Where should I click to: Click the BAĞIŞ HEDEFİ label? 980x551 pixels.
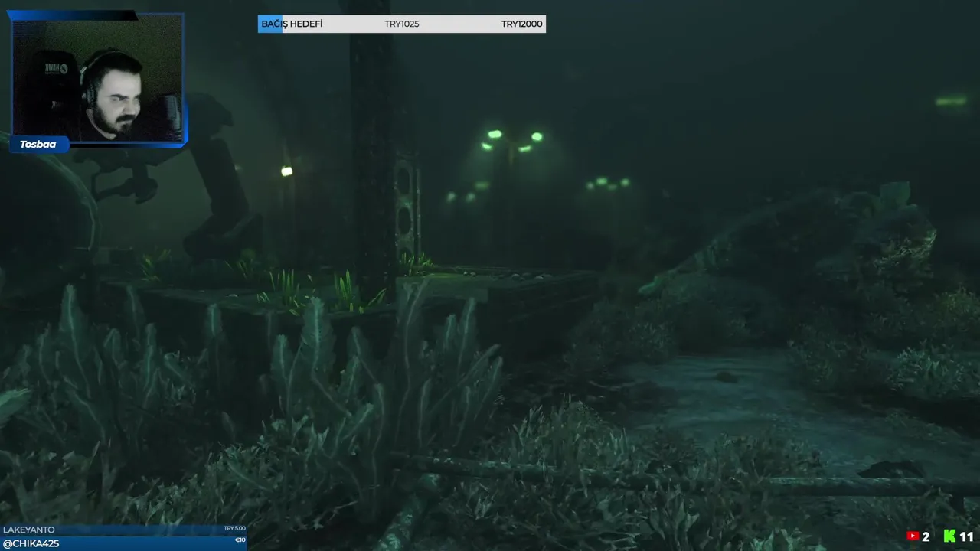point(292,24)
